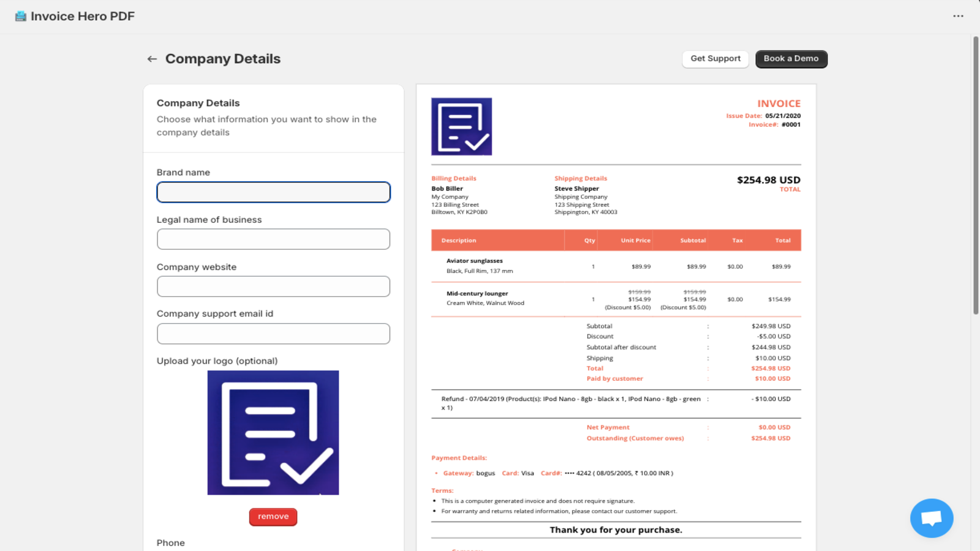Click the Issue Date 05/21/2020 value
980x551 pixels.
click(x=783, y=116)
